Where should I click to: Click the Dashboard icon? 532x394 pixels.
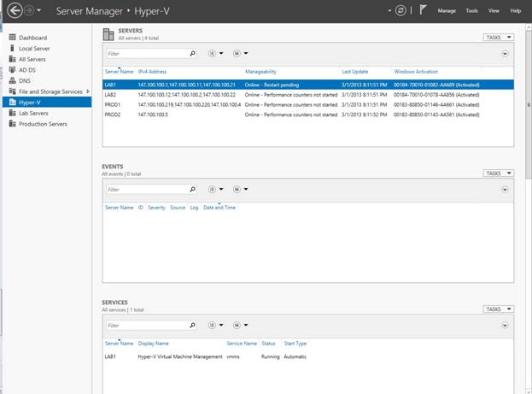[12, 37]
